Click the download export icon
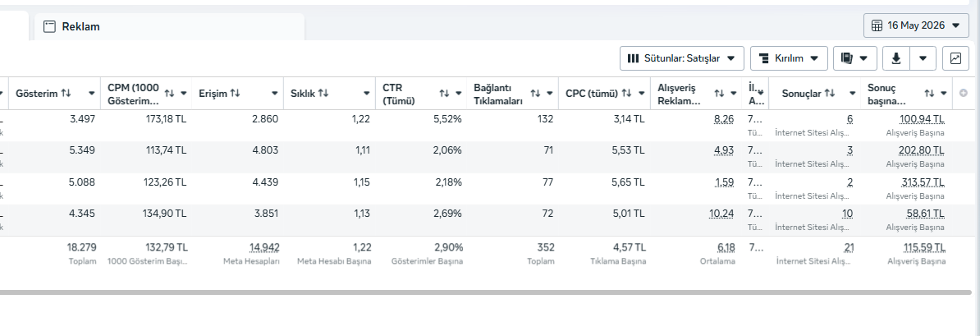Viewport: 980px width, 336px height. point(896,58)
